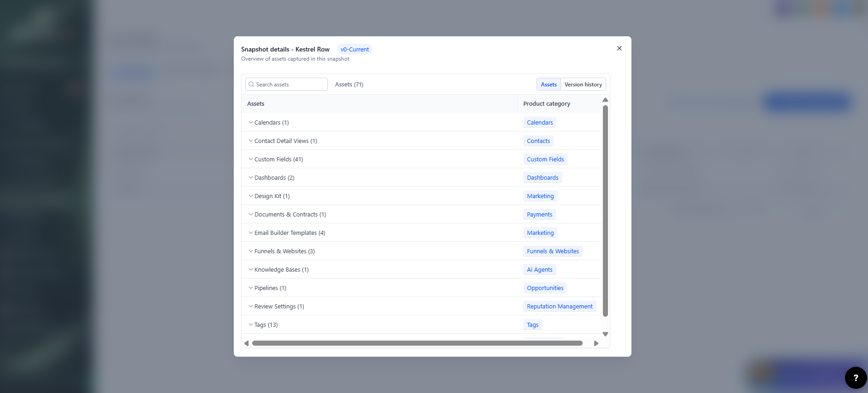
Task: Click the Contacts category tag
Action: click(x=538, y=141)
